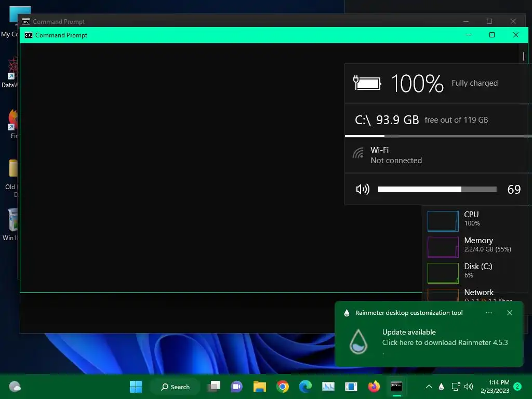The height and width of the screenshot is (399, 532).
Task: Mute via the speaker icon in widget
Action: click(x=362, y=189)
